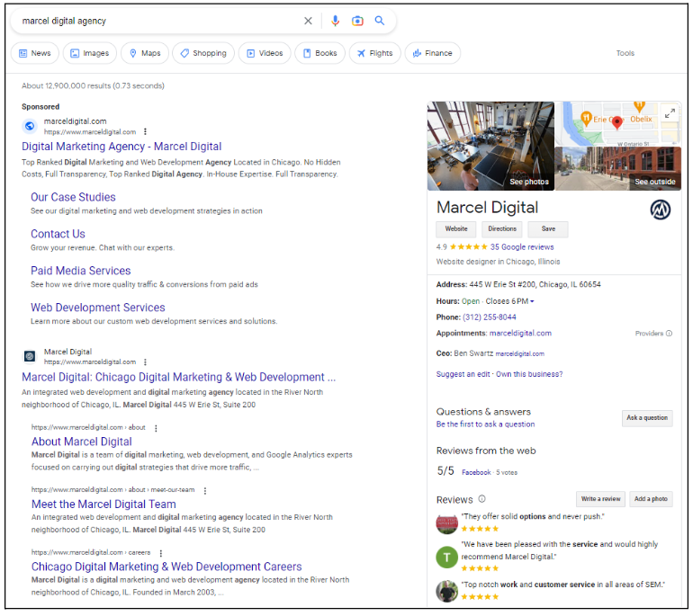Screen dimensions: 693x616
Task: Click the voice search microphone icon
Action: (x=336, y=21)
